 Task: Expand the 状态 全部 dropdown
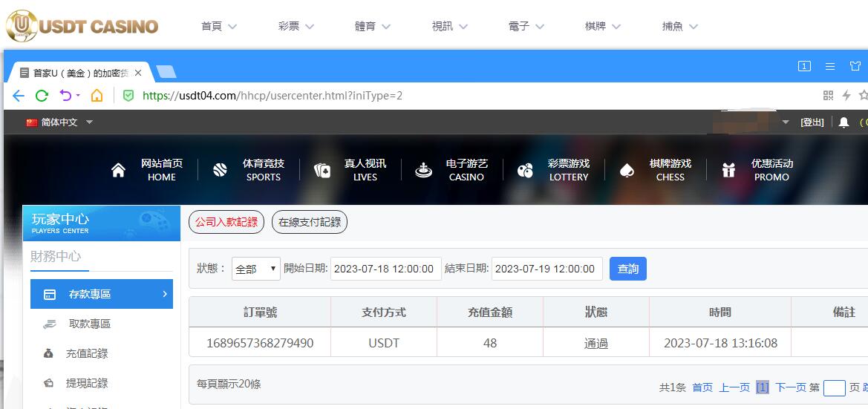tap(255, 269)
